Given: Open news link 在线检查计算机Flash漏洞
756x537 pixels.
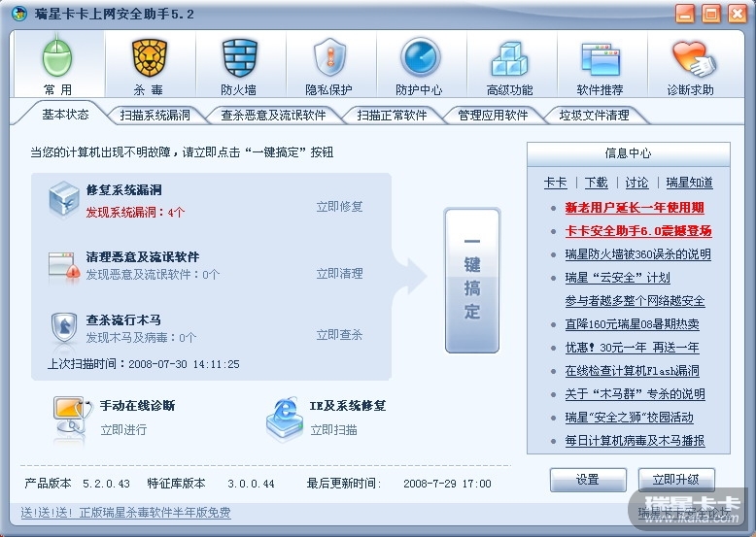Looking at the screenshot, I should 632,371.
